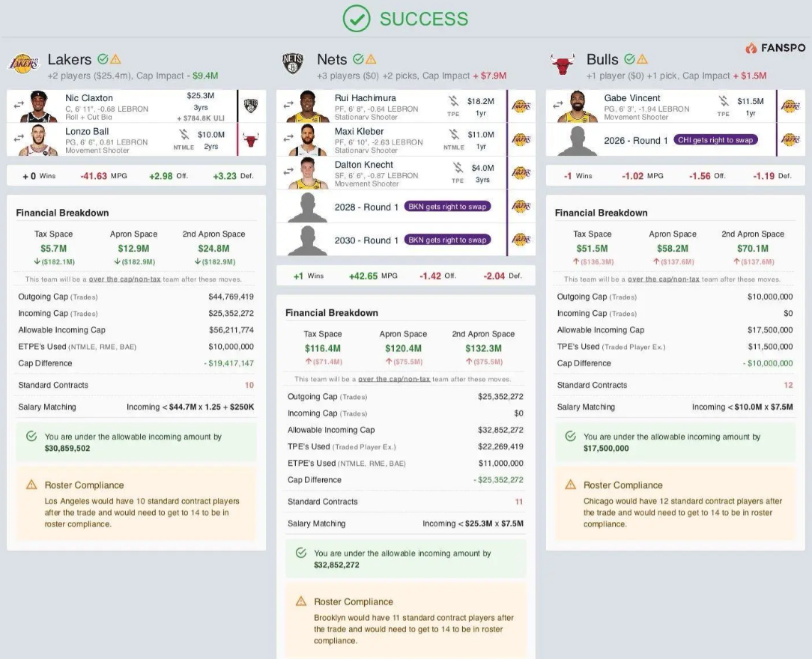Click Lakers allowable incoming green check icon
The width and height of the screenshot is (812, 659).
pyautogui.click(x=31, y=437)
